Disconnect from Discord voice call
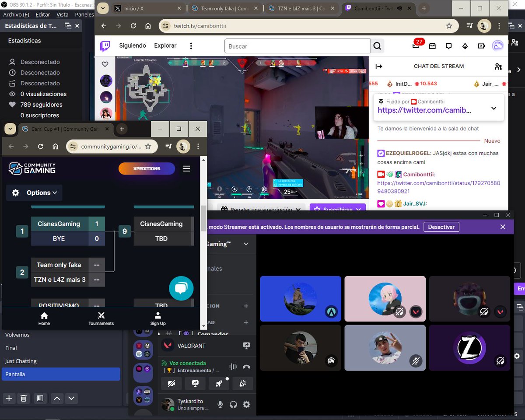Viewport: 525px width, 420px height. pyautogui.click(x=246, y=367)
